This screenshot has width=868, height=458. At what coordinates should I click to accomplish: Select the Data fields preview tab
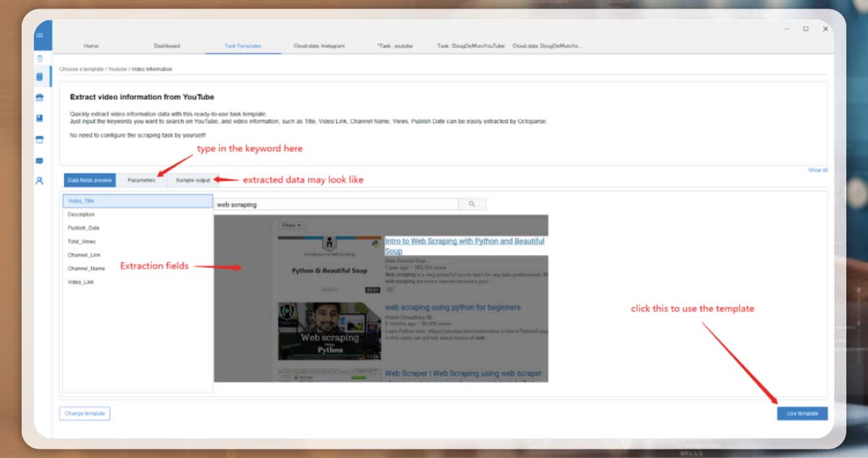[90, 180]
